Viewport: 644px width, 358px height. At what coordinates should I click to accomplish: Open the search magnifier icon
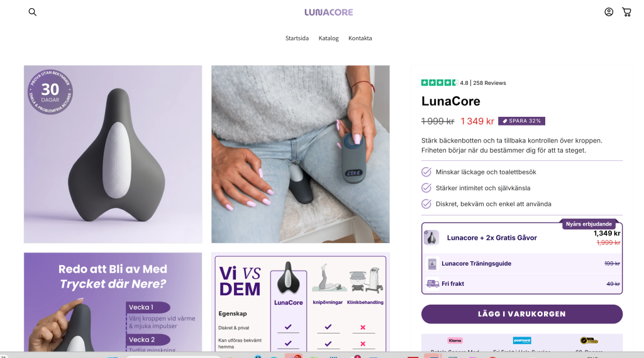pyautogui.click(x=33, y=13)
